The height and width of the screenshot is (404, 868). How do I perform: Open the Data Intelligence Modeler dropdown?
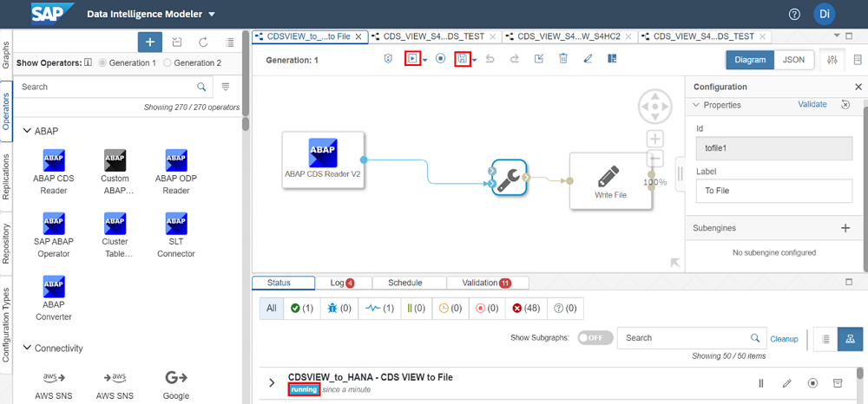212,15
